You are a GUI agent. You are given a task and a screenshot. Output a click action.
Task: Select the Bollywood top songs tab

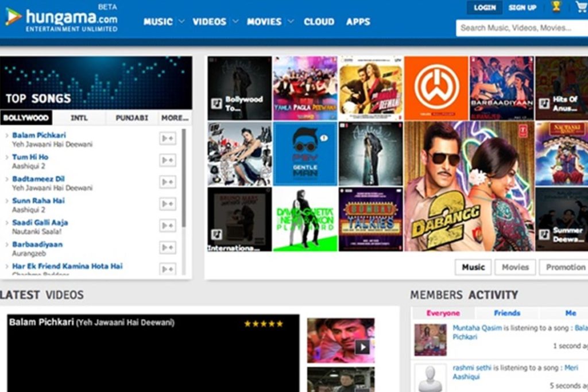tap(26, 118)
